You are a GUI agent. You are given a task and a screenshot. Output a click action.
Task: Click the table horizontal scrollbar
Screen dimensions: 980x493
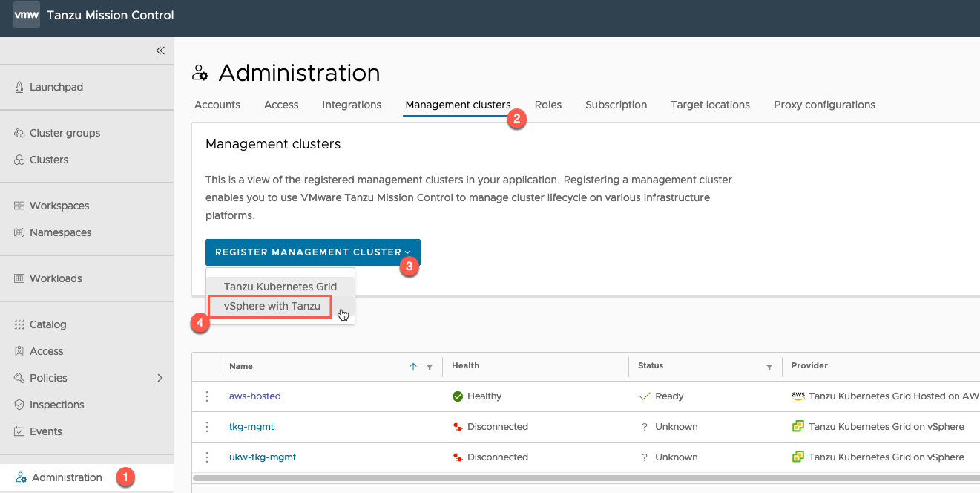tap(586, 478)
